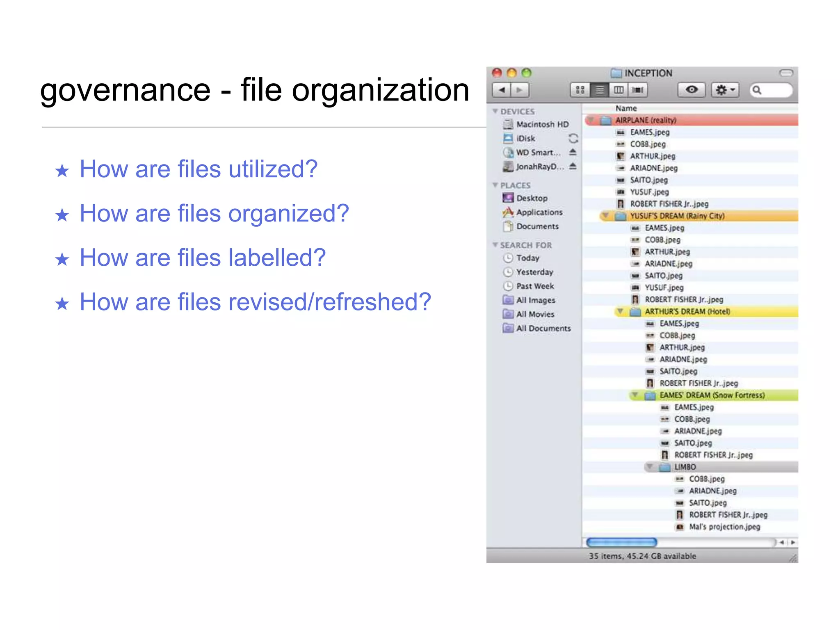Collapse the DEVICES sidebar section
The height and width of the screenshot is (630, 840).
click(x=495, y=111)
